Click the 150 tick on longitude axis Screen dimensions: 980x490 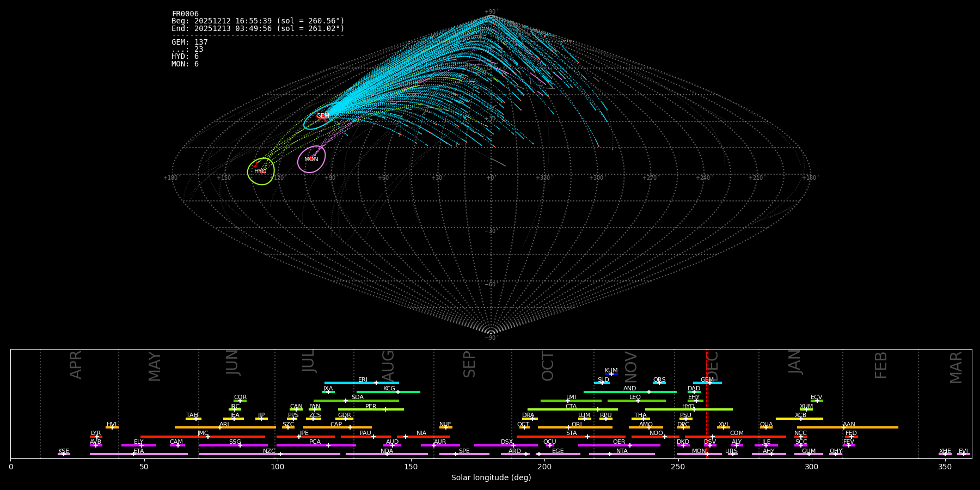click(411, 467)
